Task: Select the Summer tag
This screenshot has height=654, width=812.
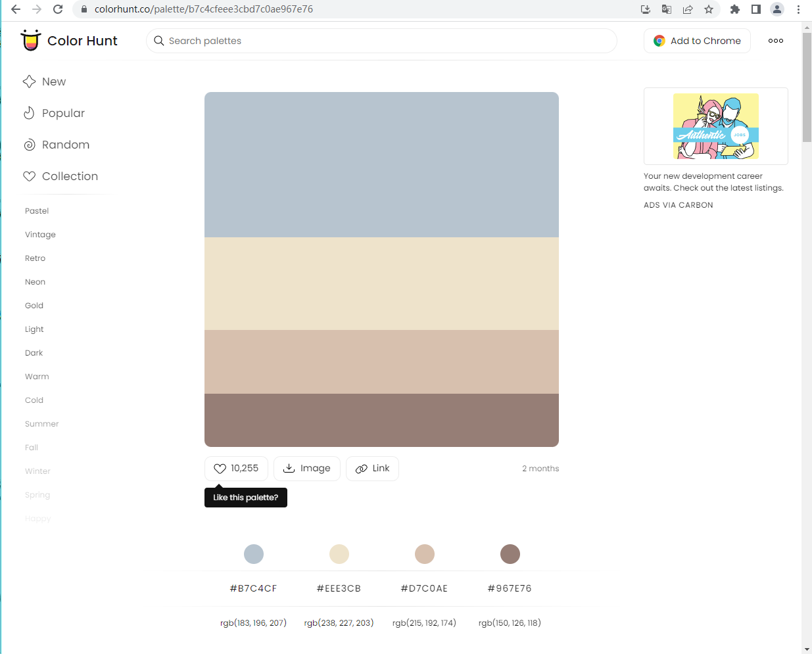Action: 41,424
